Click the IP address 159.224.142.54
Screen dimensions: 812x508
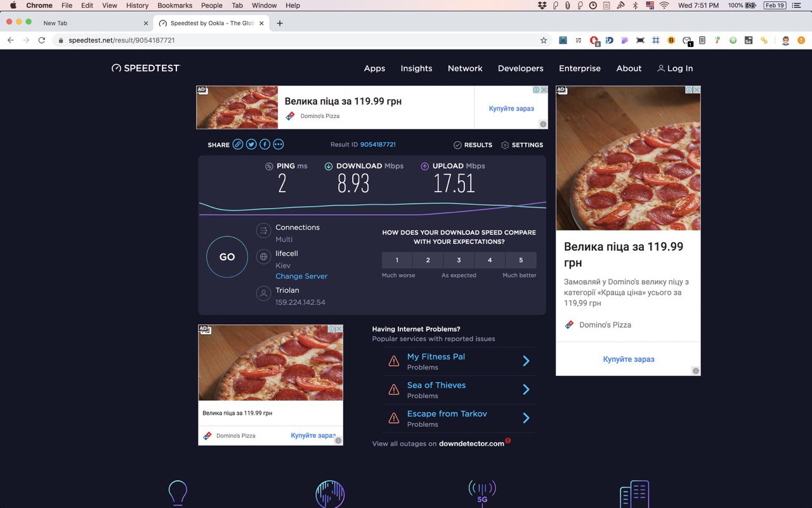300,302
